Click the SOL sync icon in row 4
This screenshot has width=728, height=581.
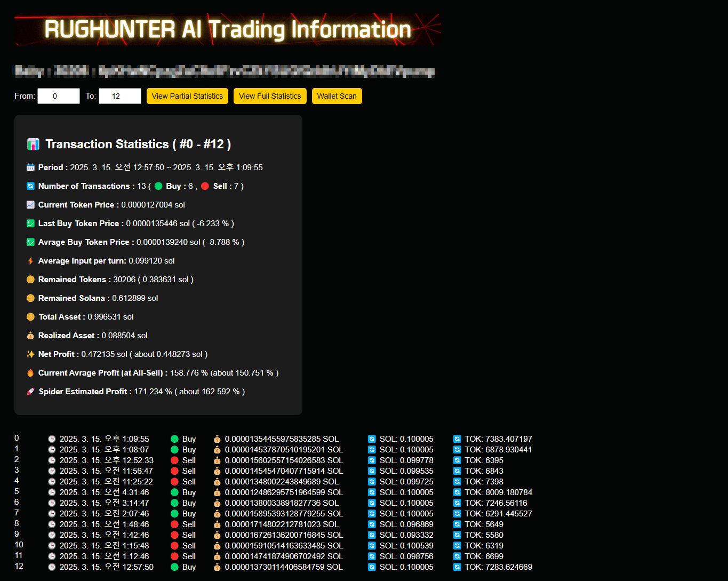tap(372, 482)
